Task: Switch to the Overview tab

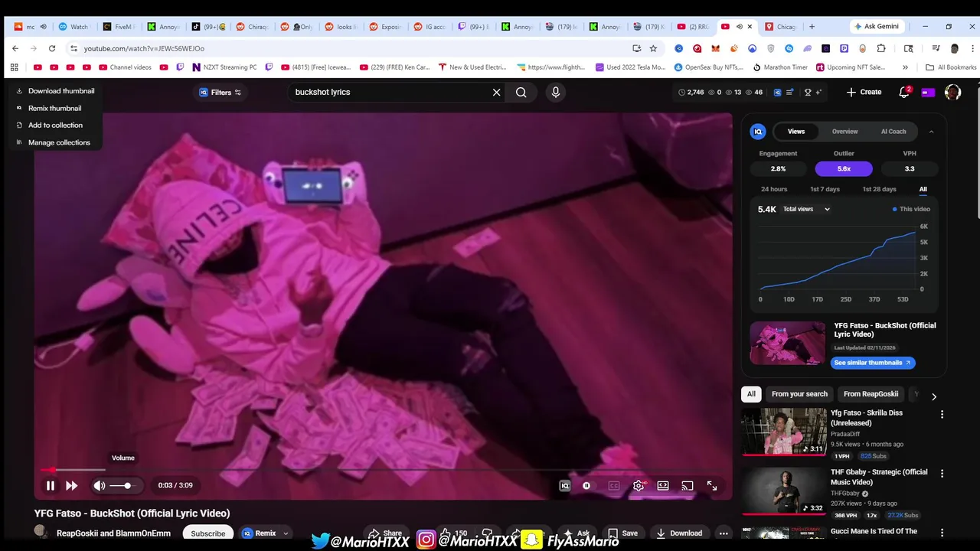Action: [845, 132]
